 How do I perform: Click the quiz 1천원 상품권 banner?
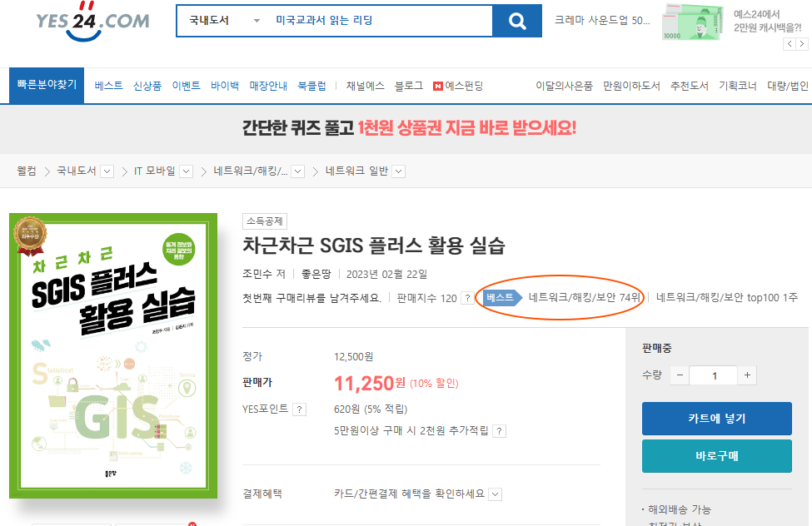point(409,128)
